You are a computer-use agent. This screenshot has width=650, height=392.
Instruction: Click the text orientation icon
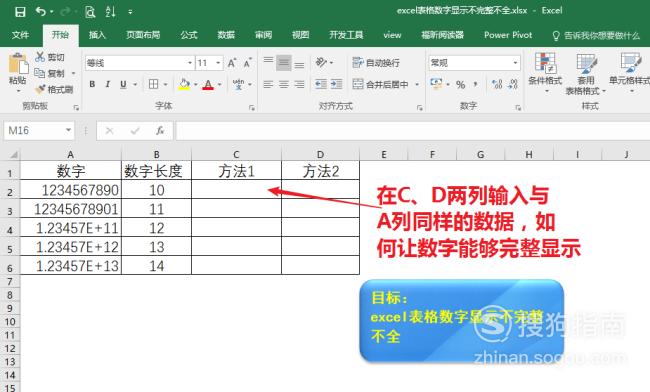321,63
